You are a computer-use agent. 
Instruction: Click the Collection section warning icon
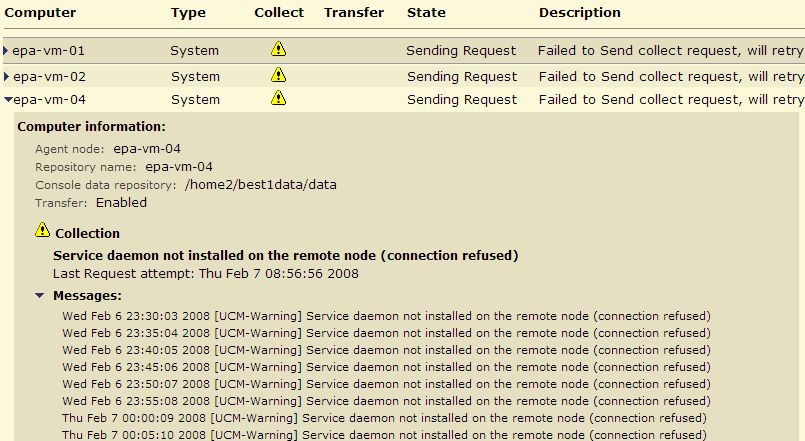click(43, 230)
